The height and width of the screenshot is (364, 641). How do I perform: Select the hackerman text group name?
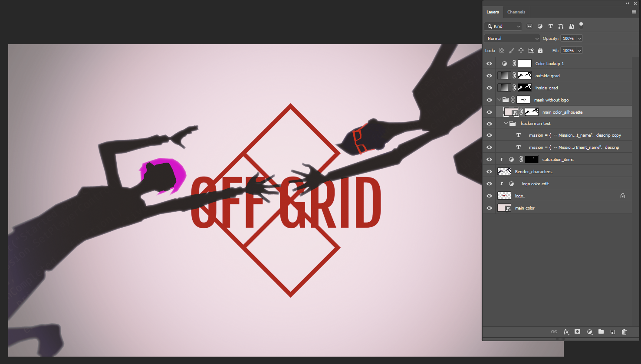536,124
